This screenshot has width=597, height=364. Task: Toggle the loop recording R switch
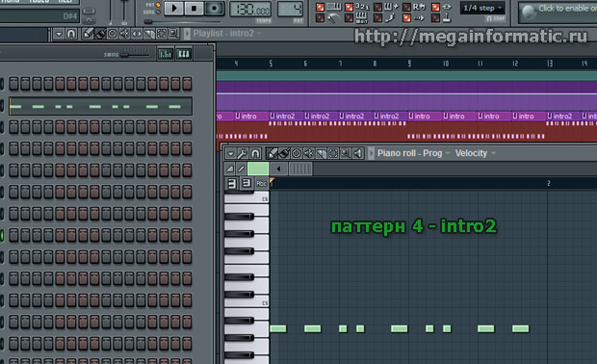407,8
